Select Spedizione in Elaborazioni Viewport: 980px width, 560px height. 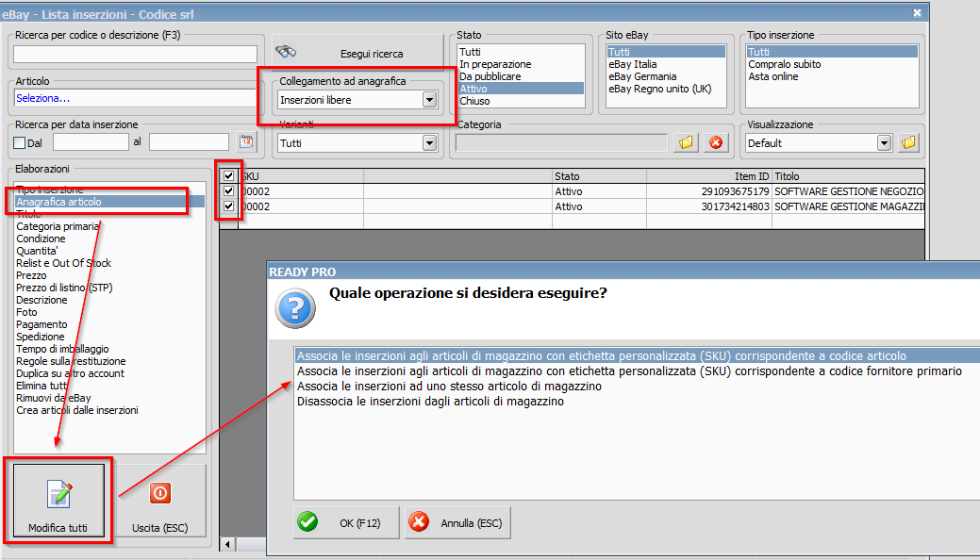tap(109, 337)
